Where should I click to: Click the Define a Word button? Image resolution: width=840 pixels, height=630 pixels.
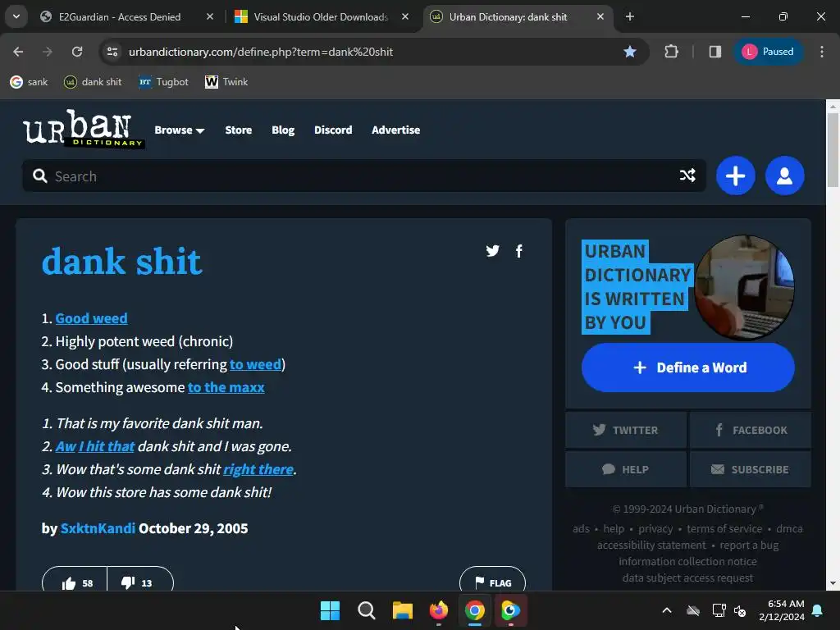pyautogui.click(x=688, y=367)
